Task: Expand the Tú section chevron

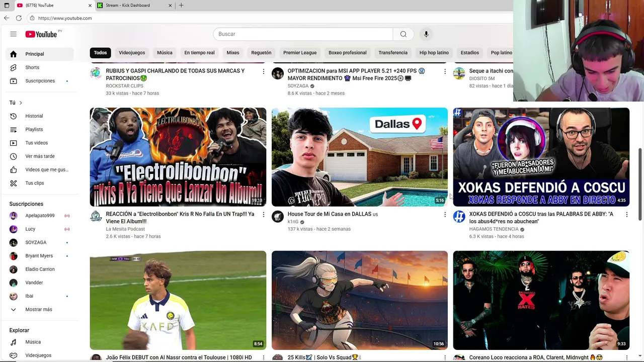Action: (x=21, y=103)
